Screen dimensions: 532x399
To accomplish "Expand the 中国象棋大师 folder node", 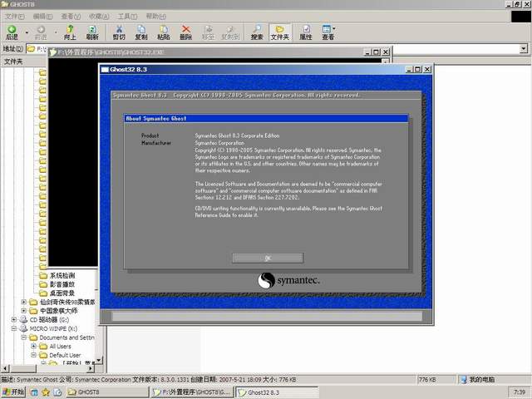I will (x=23, y=311).
